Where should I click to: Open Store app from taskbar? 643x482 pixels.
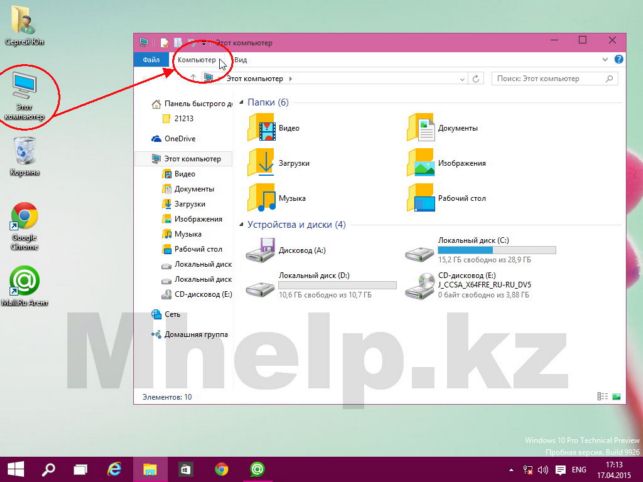(186, 469)
